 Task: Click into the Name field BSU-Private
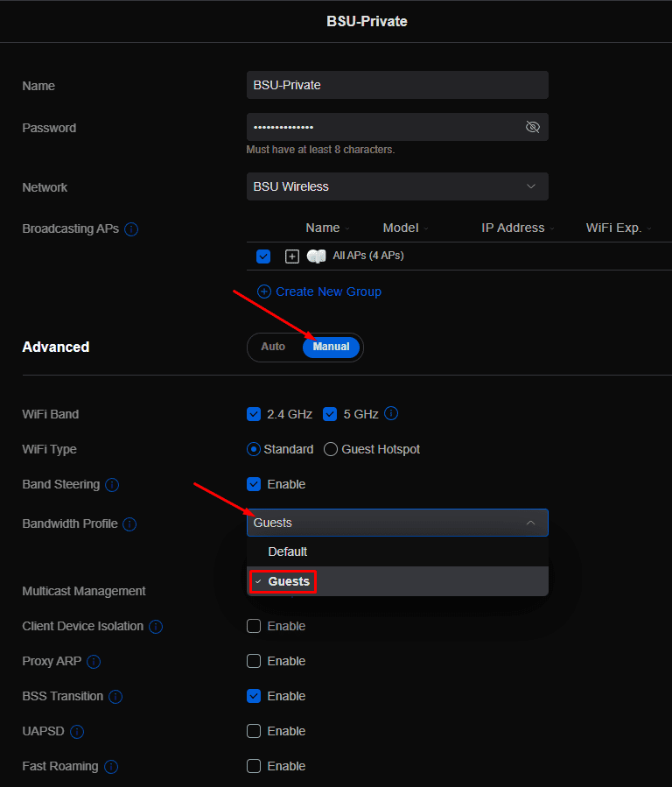click(397, 85)
